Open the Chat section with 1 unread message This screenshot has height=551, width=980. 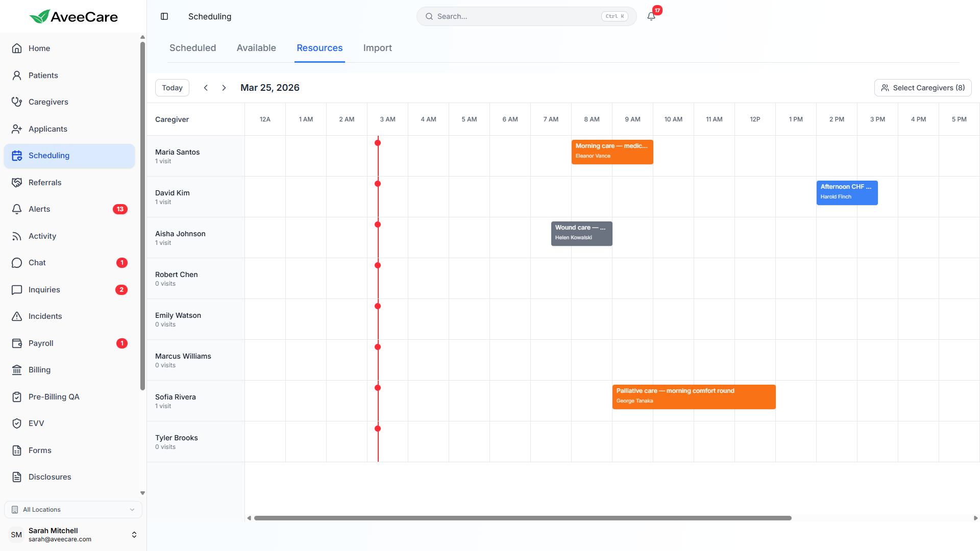36,262
